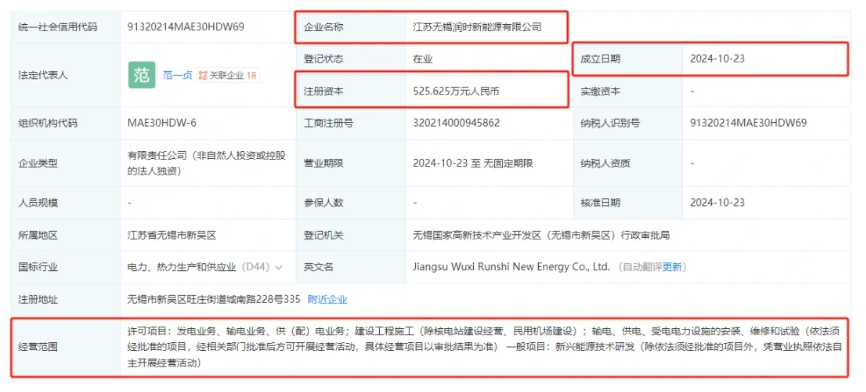Click the 纳税人资质 label cell
The height and width of the screenshot is (392, 866).
[627, 163]
